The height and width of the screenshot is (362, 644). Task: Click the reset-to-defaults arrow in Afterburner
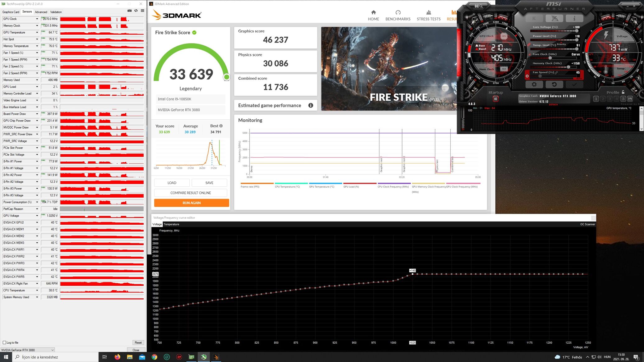(554, 85)
